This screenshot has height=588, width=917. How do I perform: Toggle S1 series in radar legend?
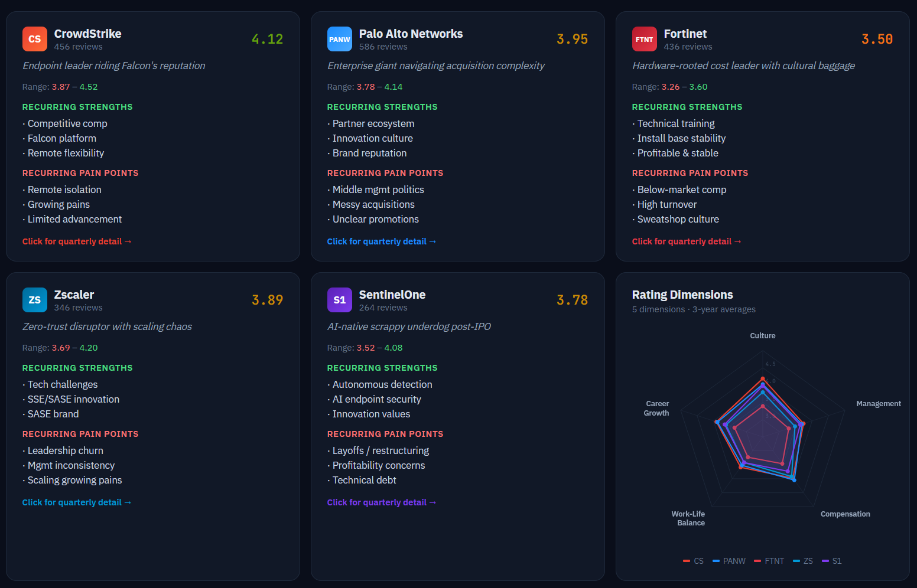coord(831,561)
